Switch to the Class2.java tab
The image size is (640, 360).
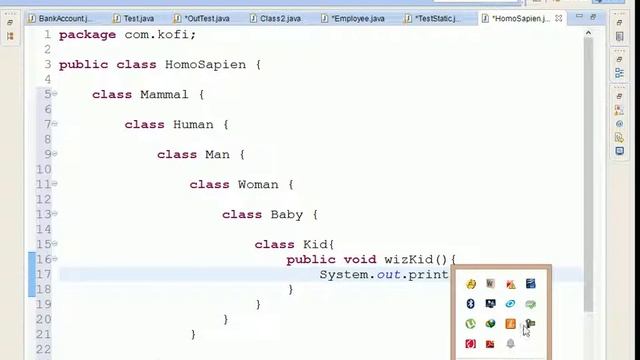276,18
